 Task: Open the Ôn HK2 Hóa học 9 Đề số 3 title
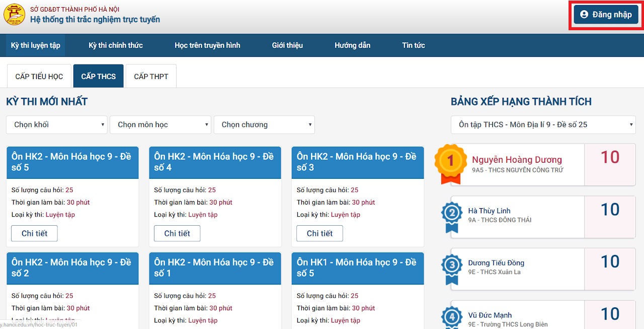(x=357, y=162)
